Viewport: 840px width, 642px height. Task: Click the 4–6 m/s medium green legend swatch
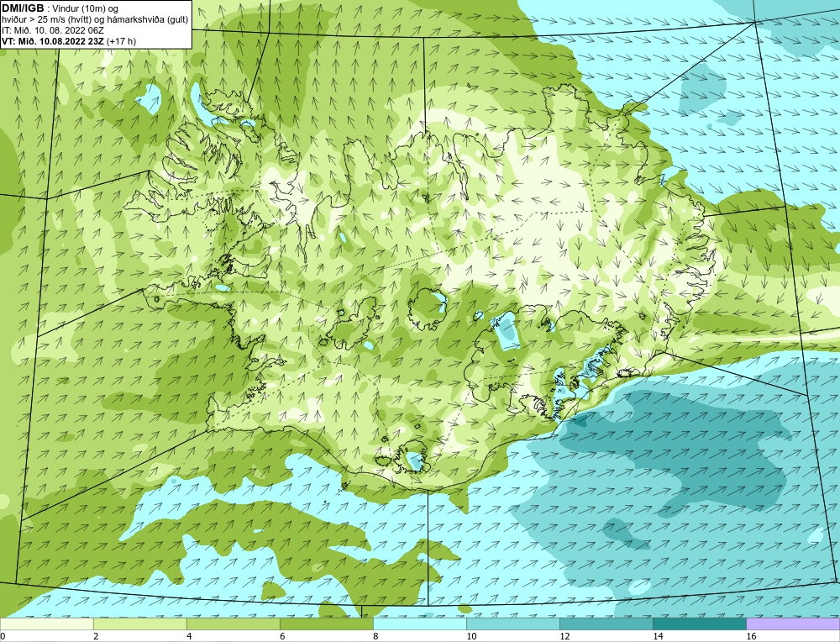point(233,624)
